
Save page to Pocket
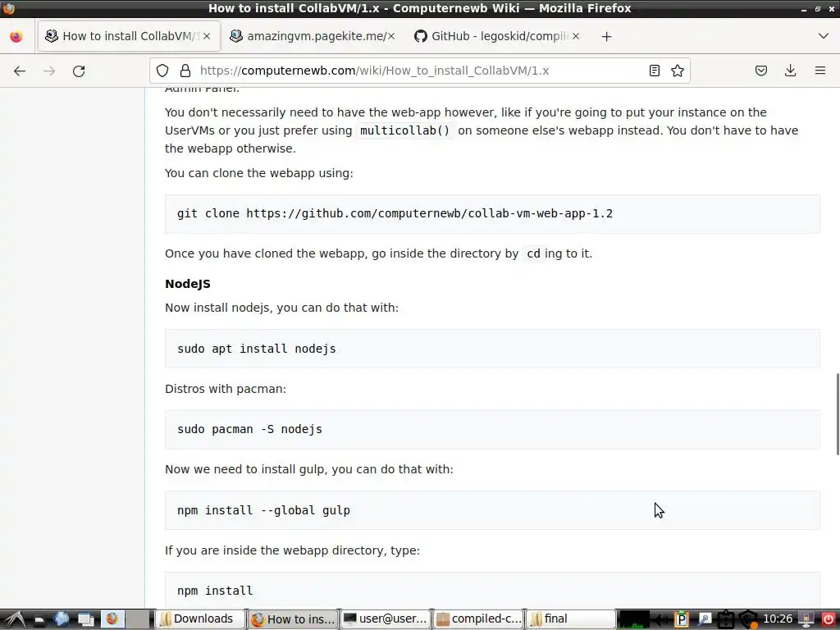point(760,71)
